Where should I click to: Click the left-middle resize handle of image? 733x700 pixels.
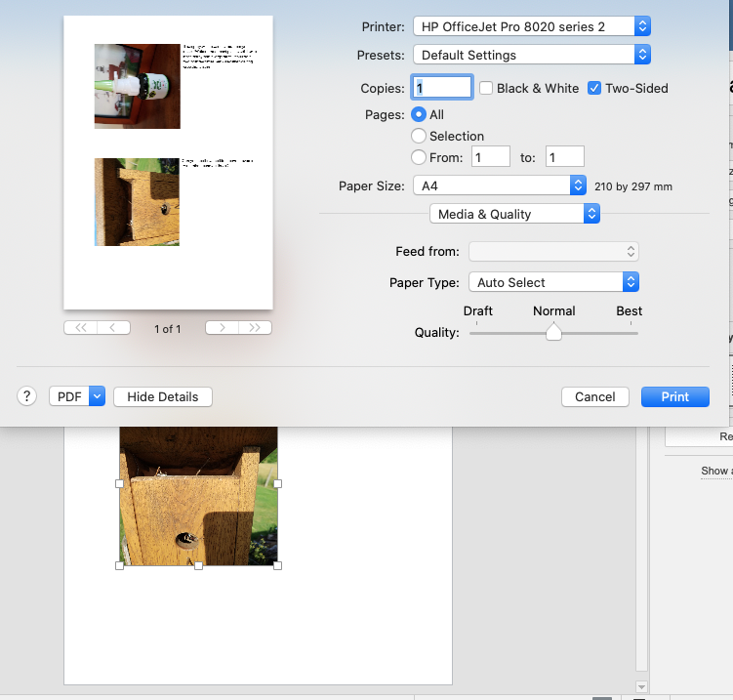click(x=120, y=483)
